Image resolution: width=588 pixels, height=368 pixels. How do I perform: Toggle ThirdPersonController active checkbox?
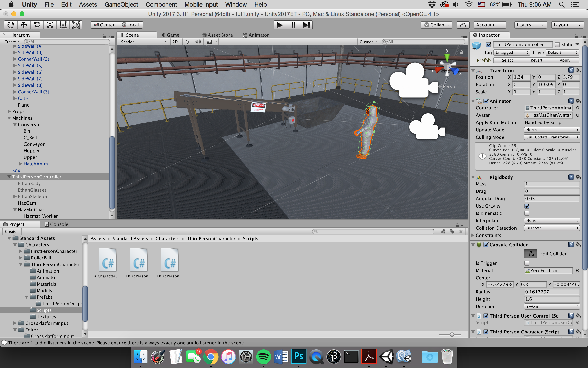coord(488,45)
